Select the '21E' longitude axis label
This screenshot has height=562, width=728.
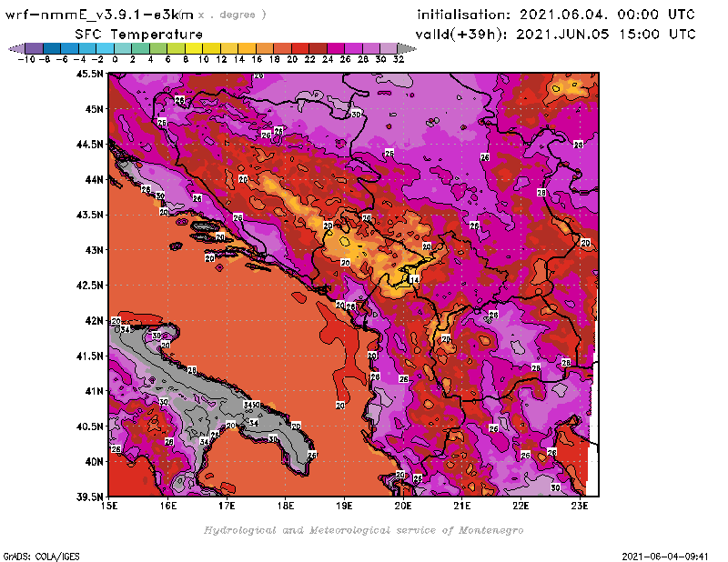pyautogui.click(x=461, y=506)
